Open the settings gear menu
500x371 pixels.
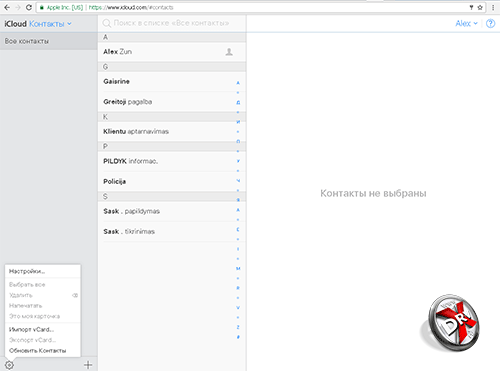tap(9, 365)
